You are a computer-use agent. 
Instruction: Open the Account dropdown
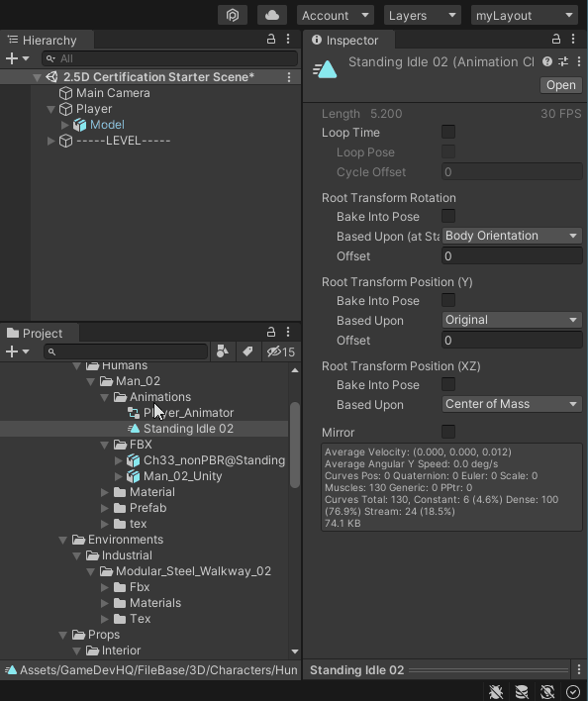point(336,15)
